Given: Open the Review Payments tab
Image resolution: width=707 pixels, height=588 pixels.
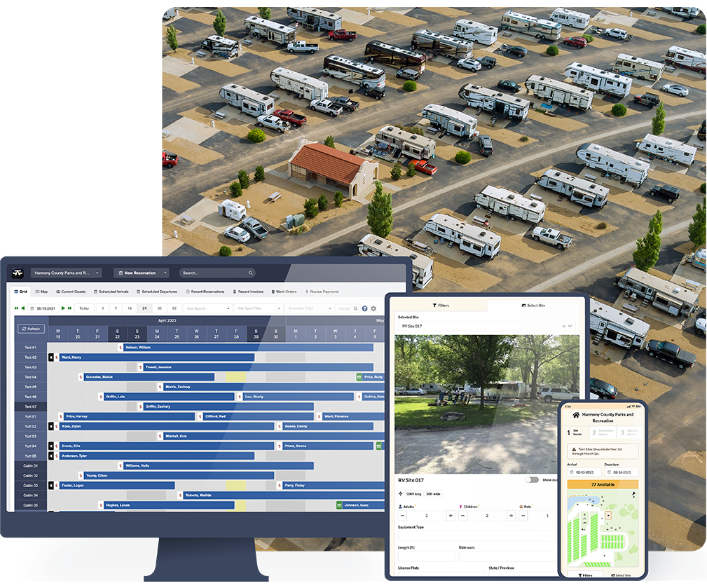Looking at the screenshot, I should 322,292.
